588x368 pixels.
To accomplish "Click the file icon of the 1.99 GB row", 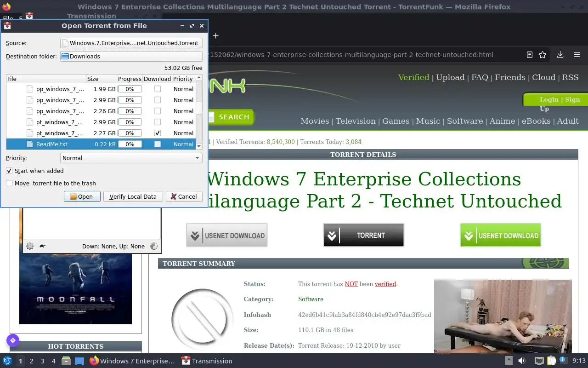I will click(x=30, y=89).
